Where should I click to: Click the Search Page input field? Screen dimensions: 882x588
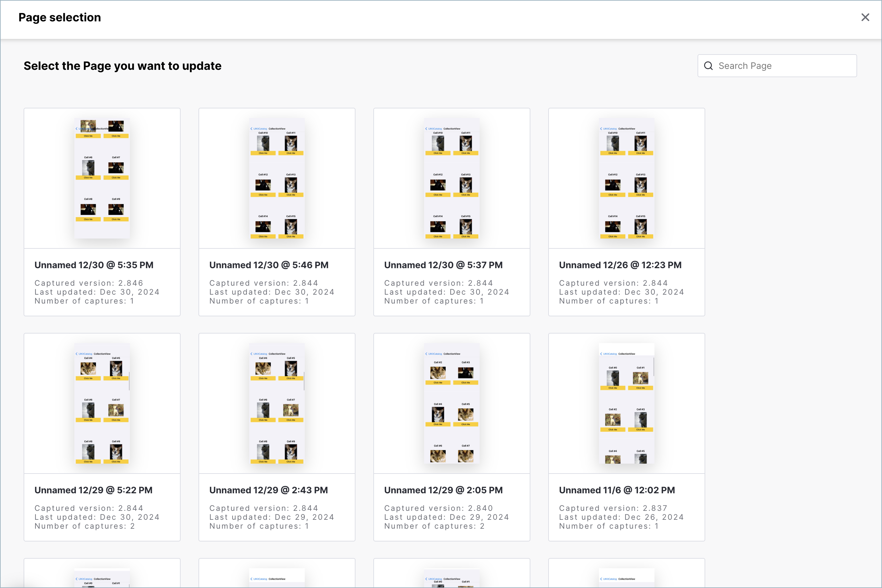pos(777,66)
